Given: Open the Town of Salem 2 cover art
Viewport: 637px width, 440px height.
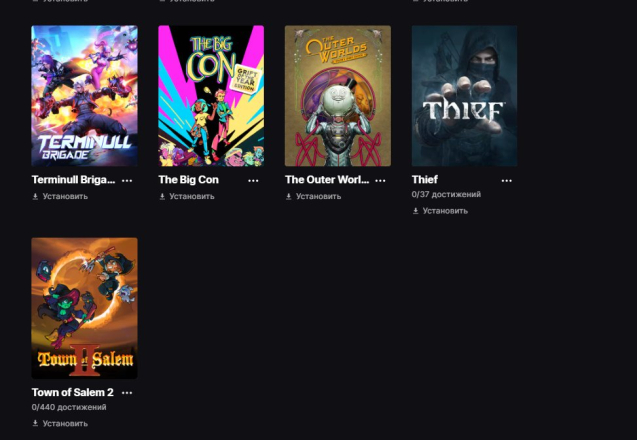Looking at the screenshot, I should tap(84, 308).
